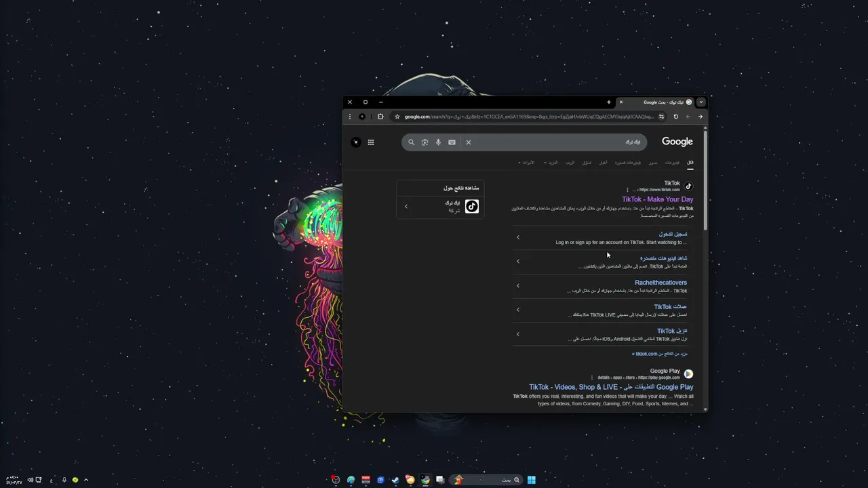Open the 'شاهد فيديوهات متصدرة' link
Image resolution: width=868 pixels, height=488 pixels.
pyautogui.click(x=663, y=258)
